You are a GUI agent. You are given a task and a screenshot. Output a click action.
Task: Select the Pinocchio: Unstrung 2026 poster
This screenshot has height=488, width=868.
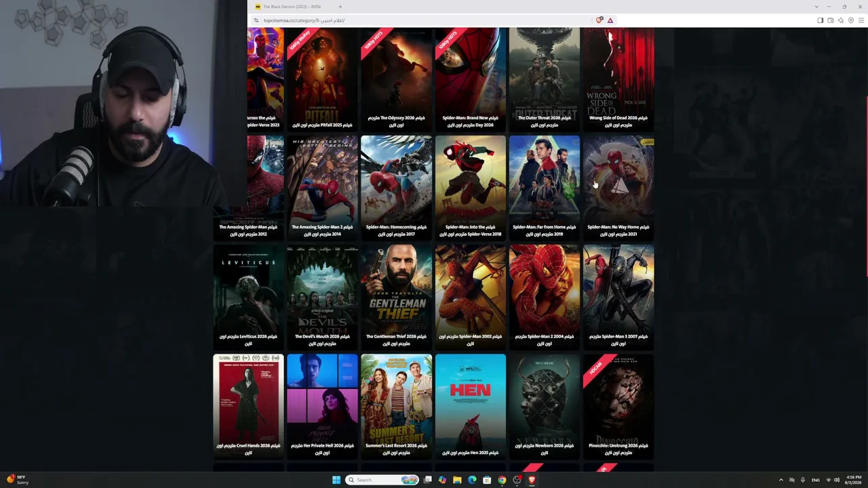pyautogui.click(x=618, y=406)
